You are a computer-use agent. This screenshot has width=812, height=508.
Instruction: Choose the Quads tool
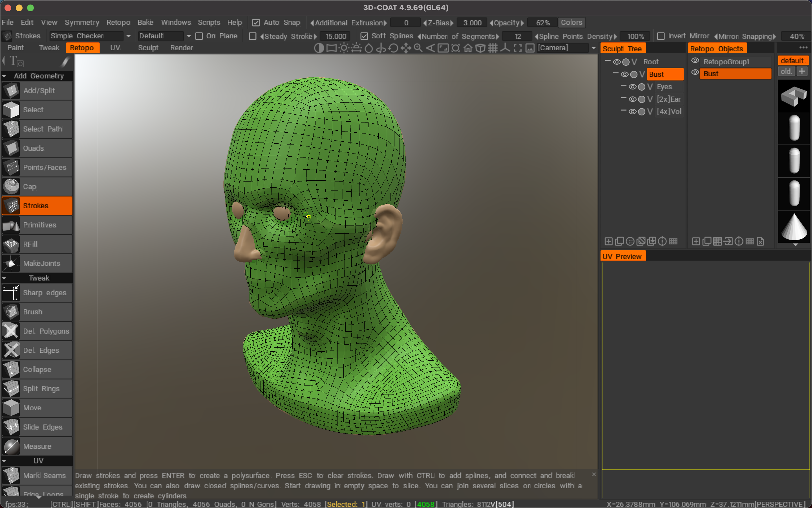point(37,148)
